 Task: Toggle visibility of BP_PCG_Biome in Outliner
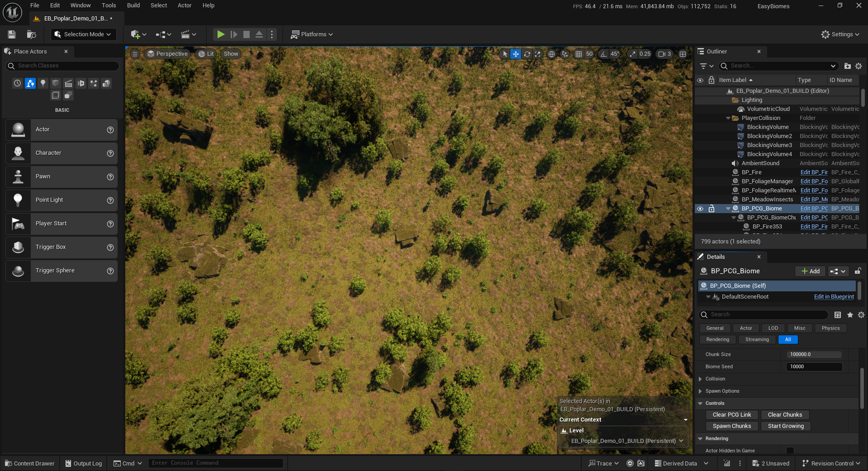click(700, 208)
